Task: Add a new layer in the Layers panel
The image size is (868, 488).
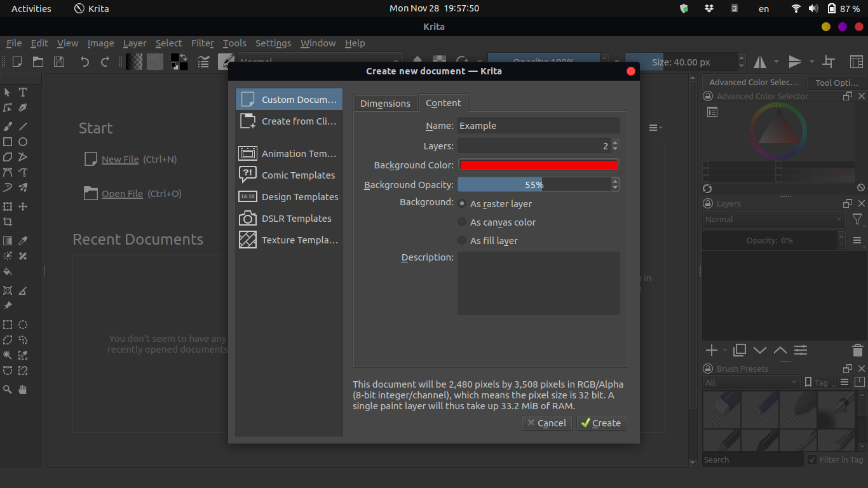Action: (x=710, y=349)
